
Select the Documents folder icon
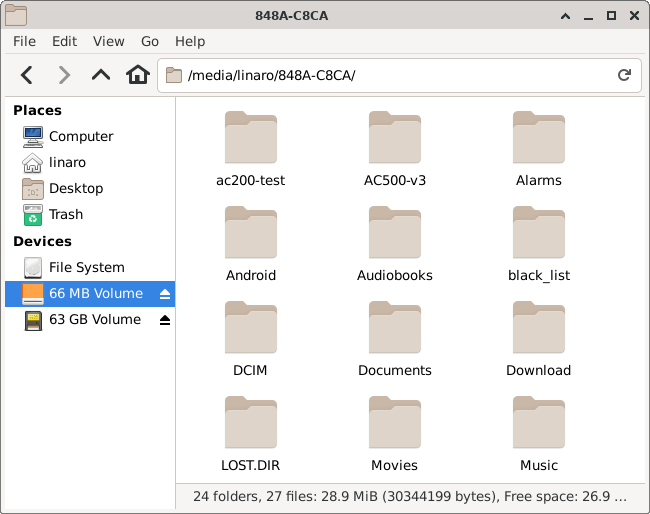[x=395, y=327]
